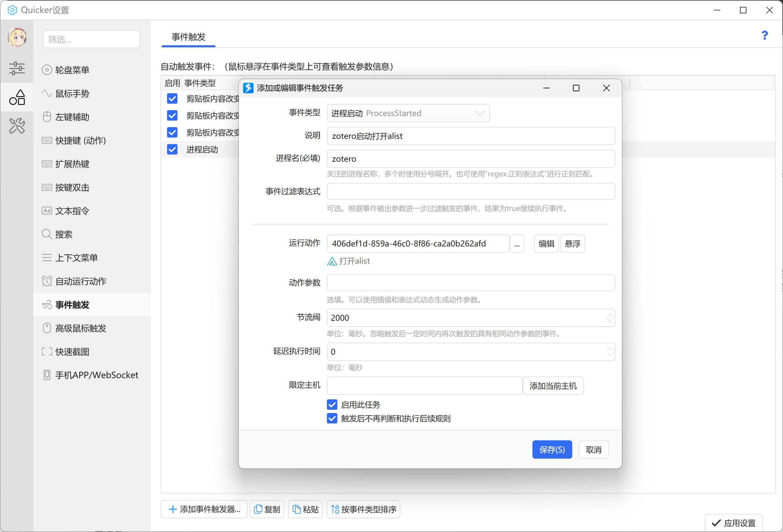Click the Quicker lightning icon in dialog title
Screen dimensions: 783x532
[x=248, y=88]
